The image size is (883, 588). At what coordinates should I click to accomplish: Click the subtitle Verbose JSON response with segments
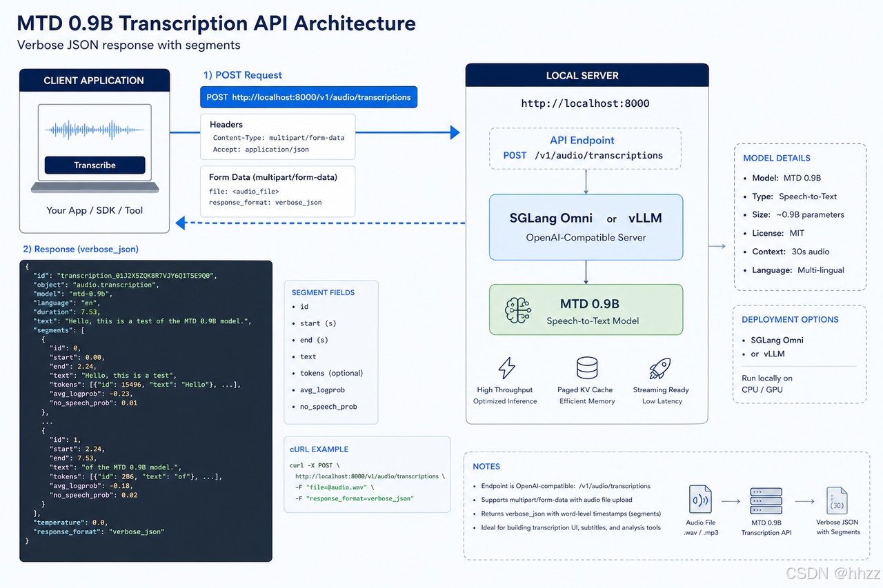128,45
